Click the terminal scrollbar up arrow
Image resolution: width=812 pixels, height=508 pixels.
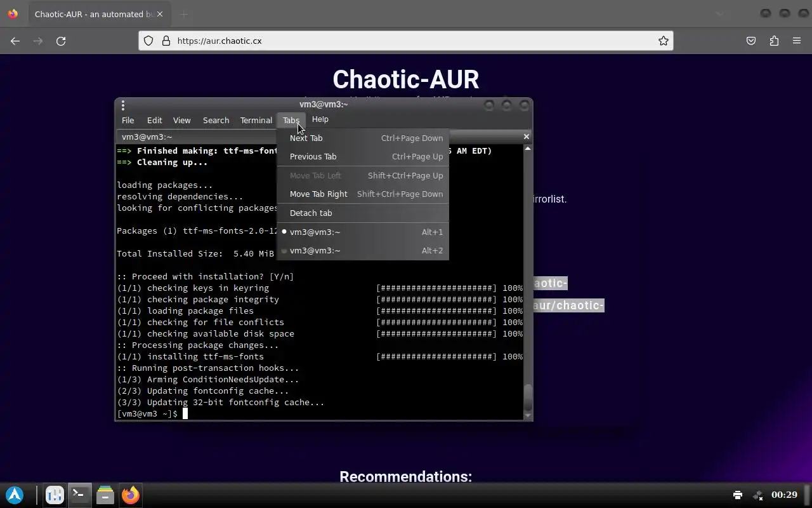click(527, 148)
